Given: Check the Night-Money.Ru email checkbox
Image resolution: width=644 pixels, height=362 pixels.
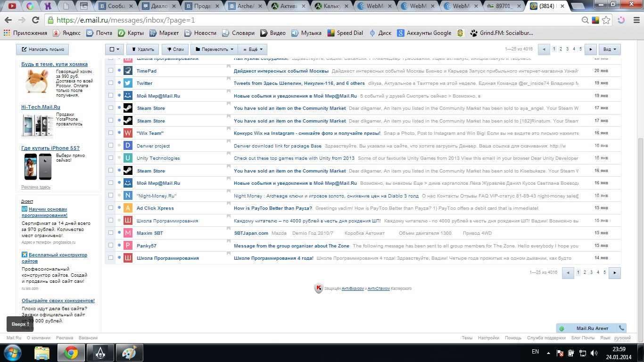Looking at the screenshot, I should tap(111, 196).
